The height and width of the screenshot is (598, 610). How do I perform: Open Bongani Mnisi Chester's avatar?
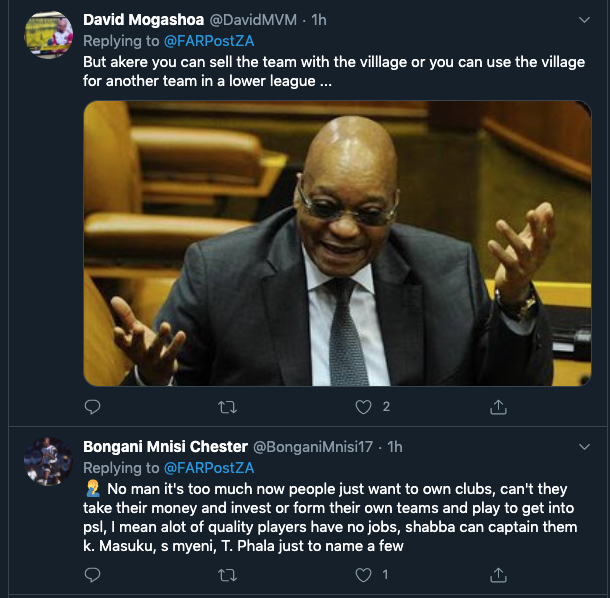(48, 461)
